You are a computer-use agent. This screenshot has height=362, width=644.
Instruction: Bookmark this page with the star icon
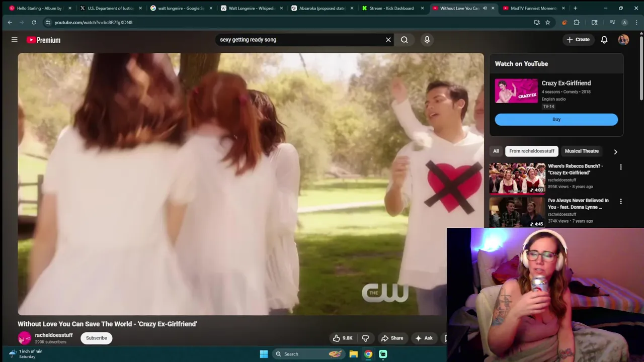[x=547, y=22]
